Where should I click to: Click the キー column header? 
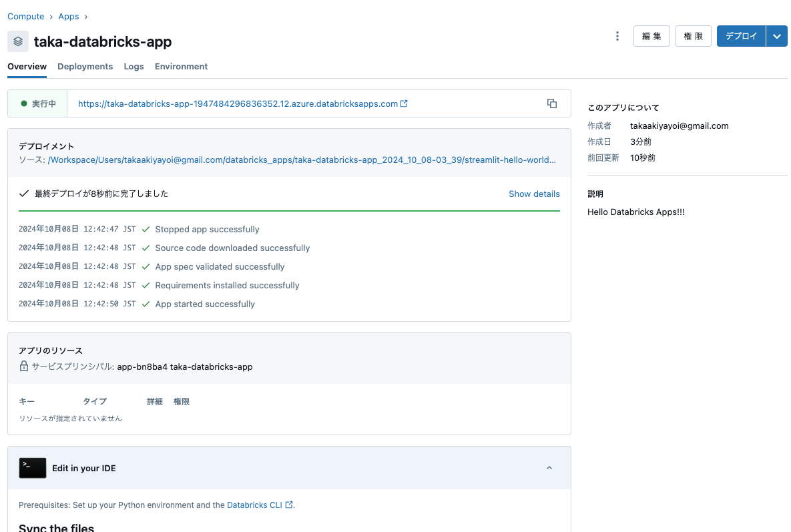tap(27, 401)
